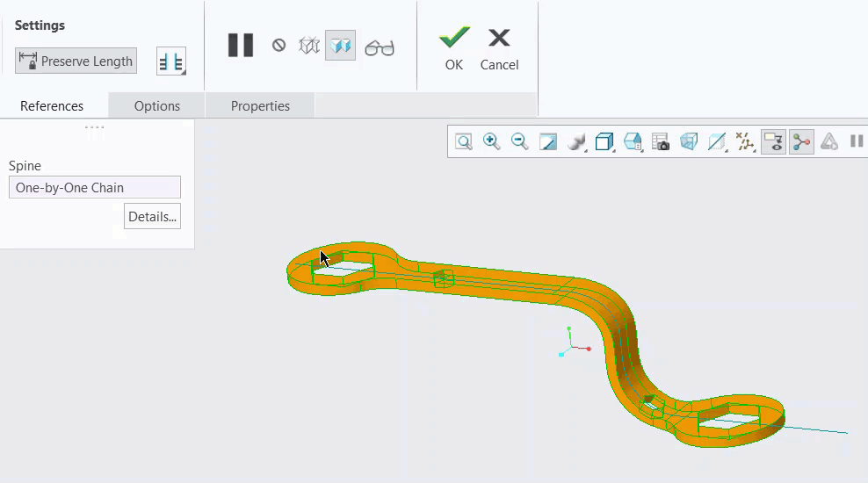The height and width of the screenshot is (483, 868).
Task: Click the Repaint screen icon
Action: 548,141
